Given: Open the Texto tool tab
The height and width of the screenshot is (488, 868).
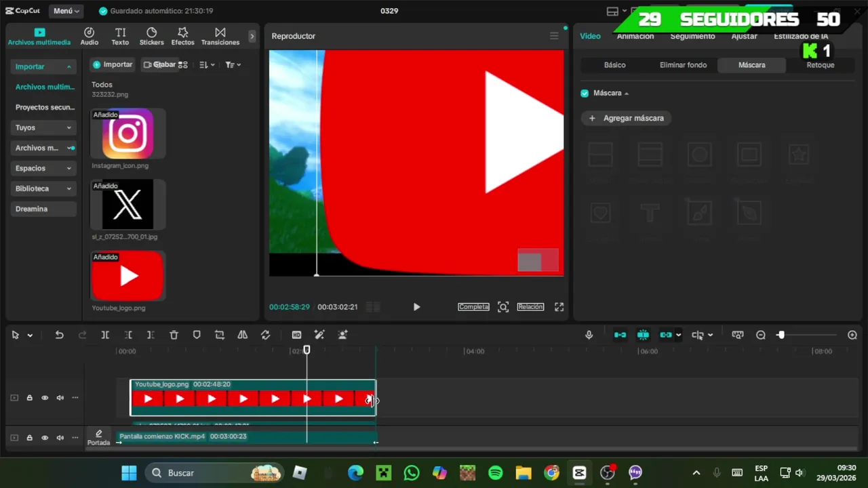Looking at the screenshot, I should click(120, 37).
